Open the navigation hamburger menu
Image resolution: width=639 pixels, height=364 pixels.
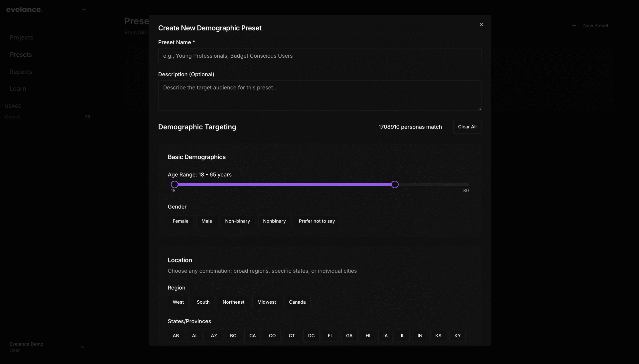pos(84,9)
